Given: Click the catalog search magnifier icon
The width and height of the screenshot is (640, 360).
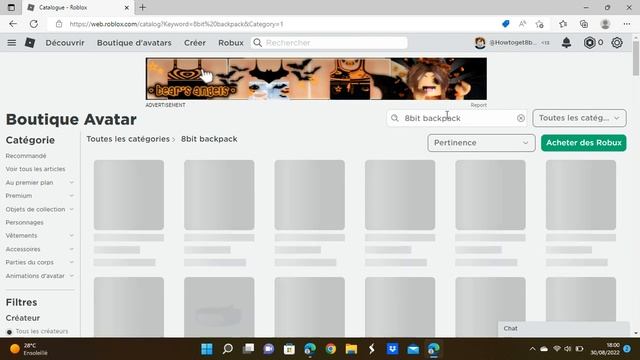Looking at the screenshot, I should (x=395, y=118).
